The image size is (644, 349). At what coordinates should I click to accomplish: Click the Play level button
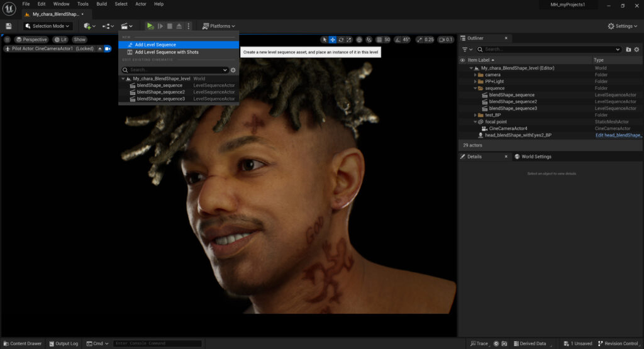150,26
